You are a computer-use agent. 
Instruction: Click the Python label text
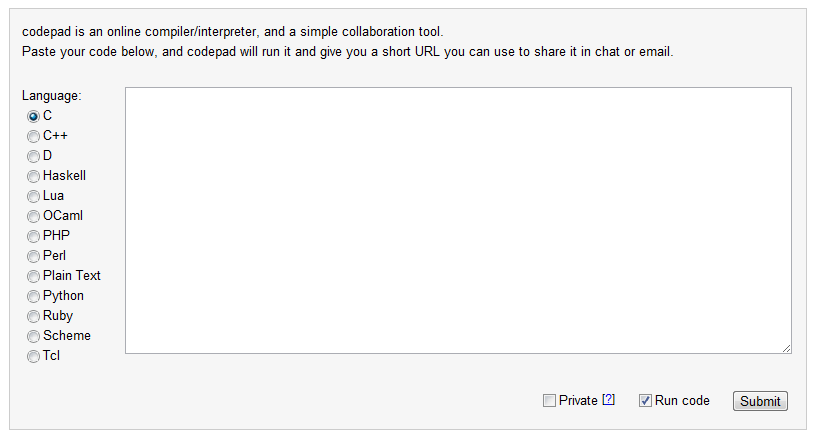63,296
